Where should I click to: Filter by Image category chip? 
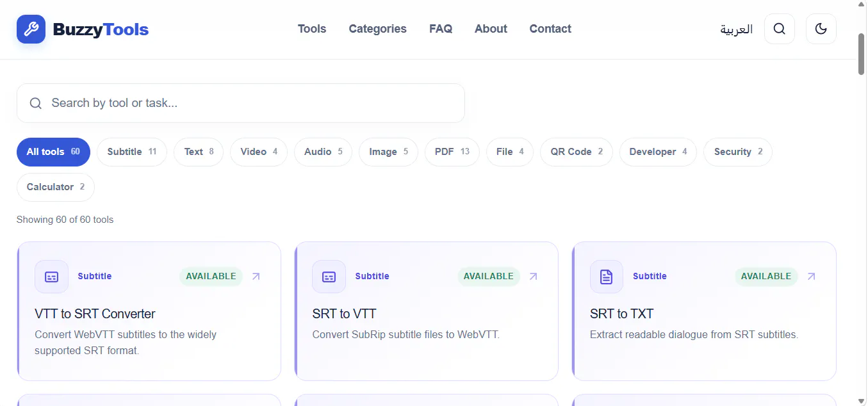click(x=388, y=152)
